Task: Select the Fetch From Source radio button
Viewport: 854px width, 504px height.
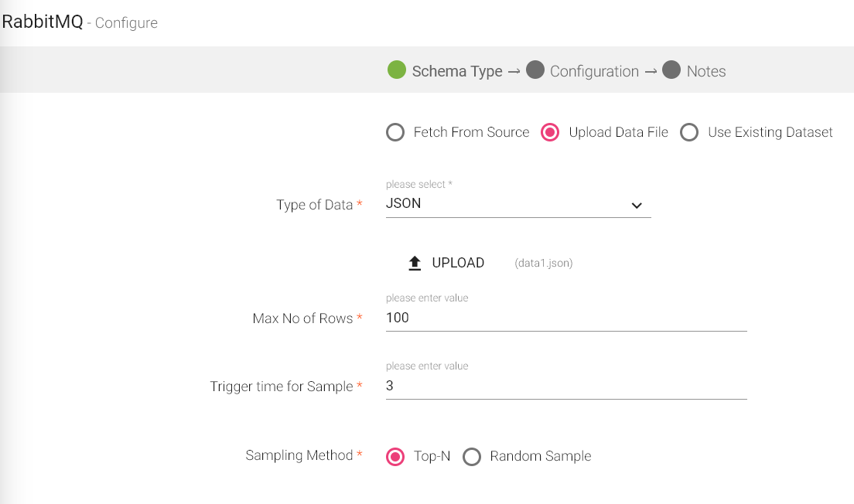Action: pyautogui.click(x=395, y=132)
